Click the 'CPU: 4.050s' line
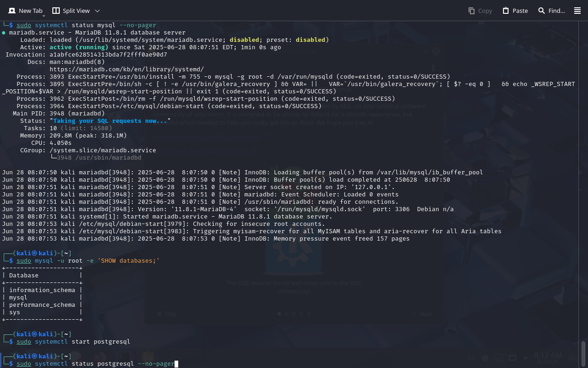Image resolution: width=588 pixels, height=368 pixels. tap(51, 143)
